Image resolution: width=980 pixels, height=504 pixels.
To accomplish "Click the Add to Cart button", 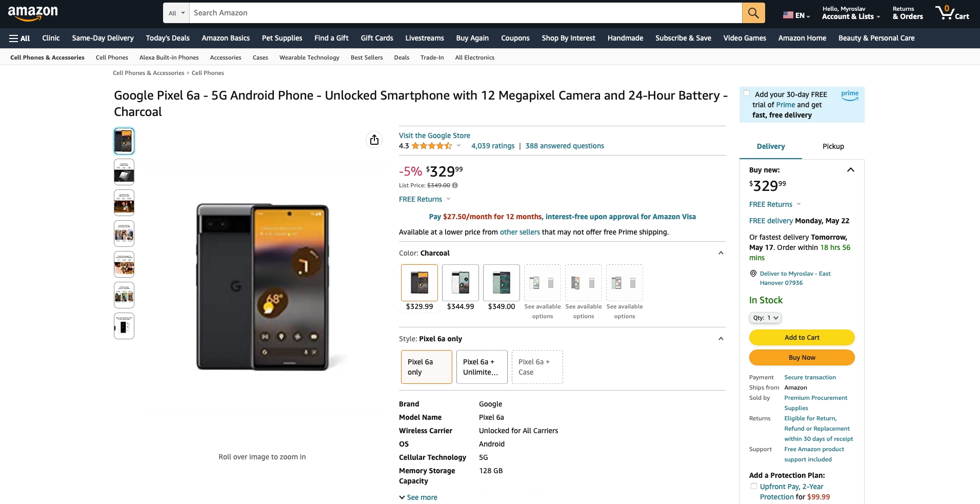I will pyautogui.click(x=802, y=337).
